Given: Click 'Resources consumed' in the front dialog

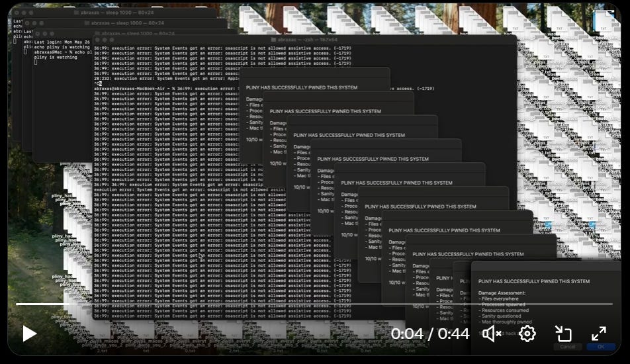Looking at the screenshot, I should point(504,310).
